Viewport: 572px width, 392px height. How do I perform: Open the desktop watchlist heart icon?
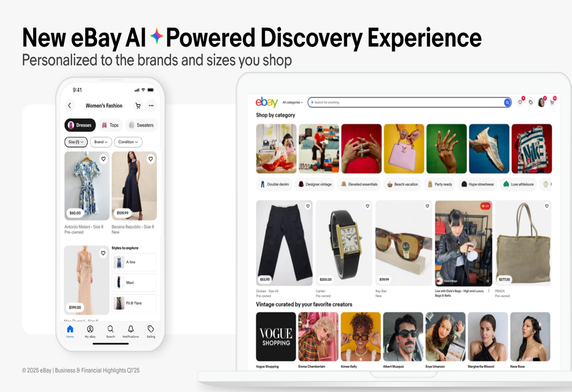tap(520, 102)
